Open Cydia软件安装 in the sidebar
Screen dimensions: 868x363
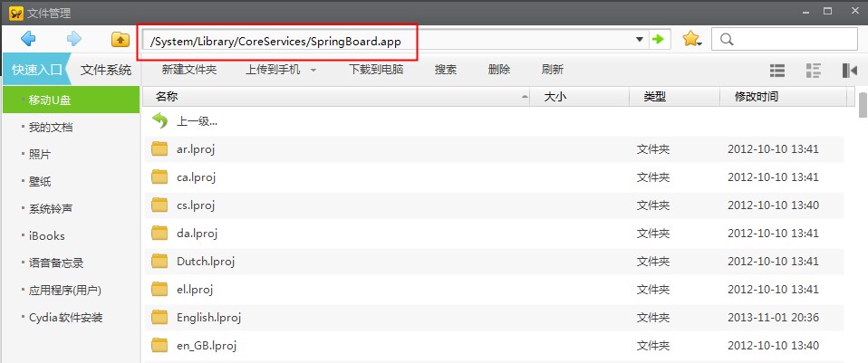tap(71, 318)
